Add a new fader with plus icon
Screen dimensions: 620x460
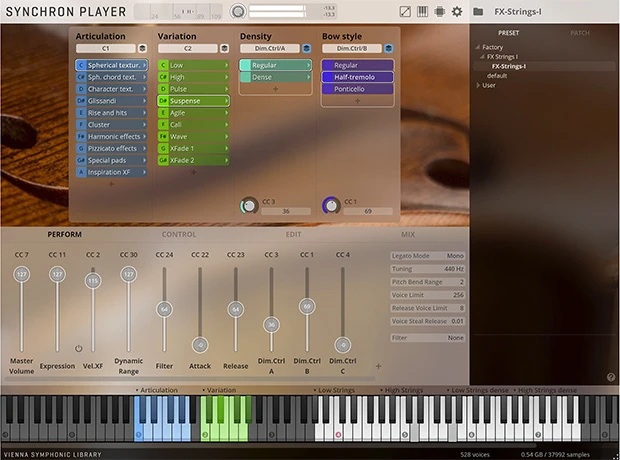coord(378,366)
